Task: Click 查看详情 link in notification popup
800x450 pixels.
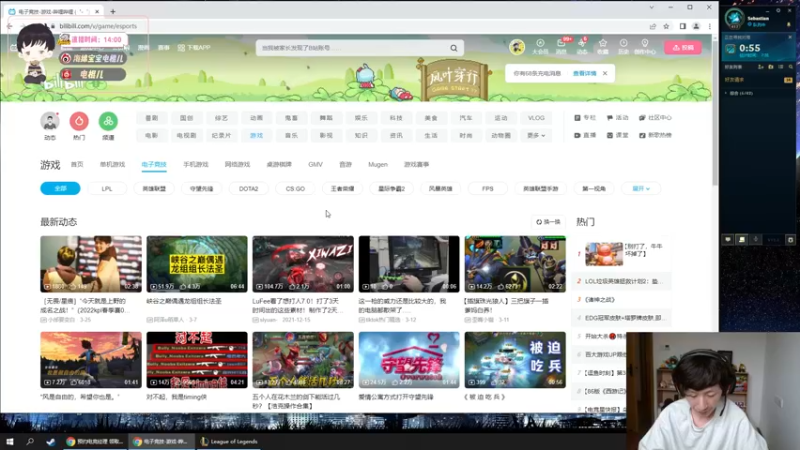Action: click(585, 73)
